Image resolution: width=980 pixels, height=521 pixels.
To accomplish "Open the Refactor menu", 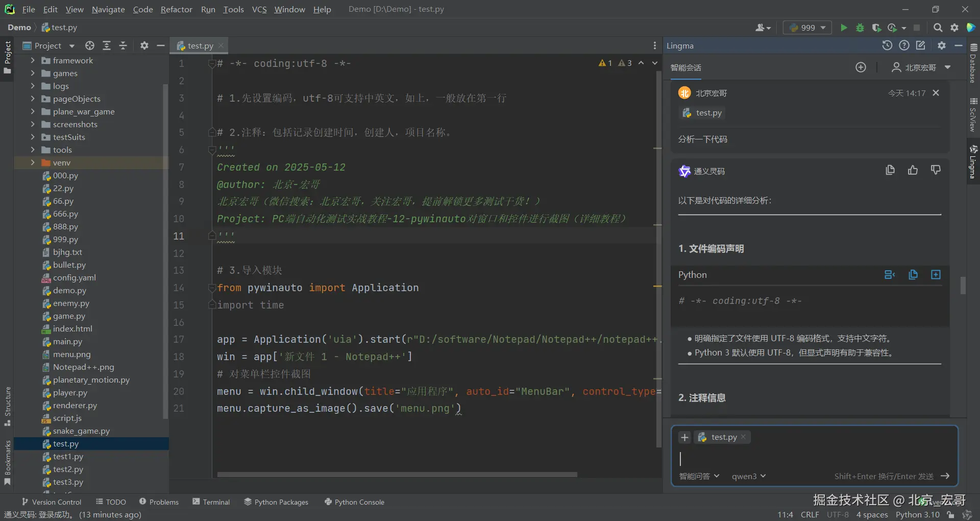I will [x=176, y=9].
